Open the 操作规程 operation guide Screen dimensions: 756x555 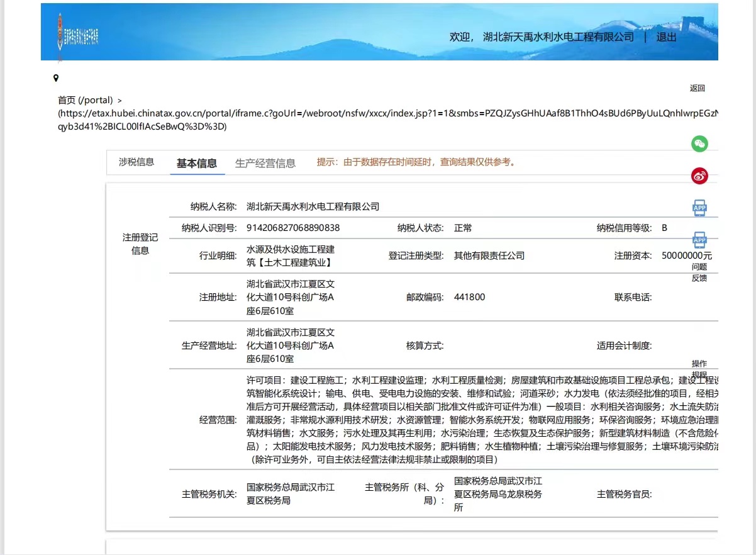pyautogui.click(x=699, y=367)
